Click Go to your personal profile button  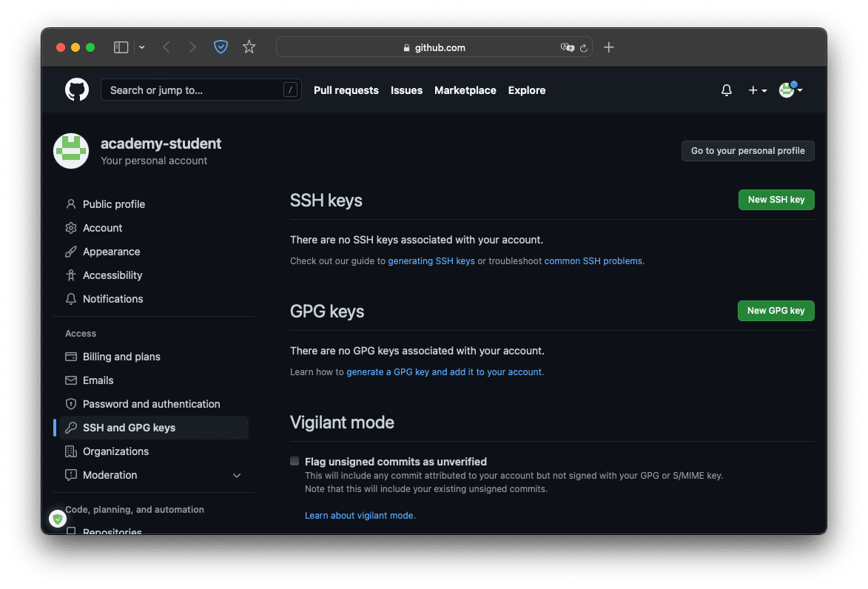pyautogui.click(x=747, y=150)
